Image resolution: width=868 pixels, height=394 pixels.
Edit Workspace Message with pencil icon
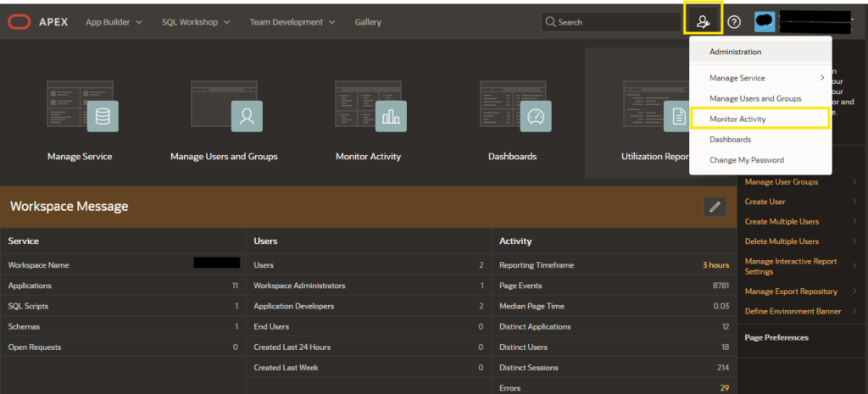(715, 207)
